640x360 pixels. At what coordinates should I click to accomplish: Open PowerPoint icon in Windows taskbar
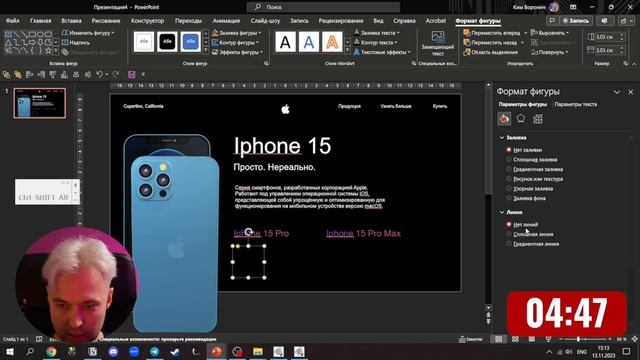point(216,351)
